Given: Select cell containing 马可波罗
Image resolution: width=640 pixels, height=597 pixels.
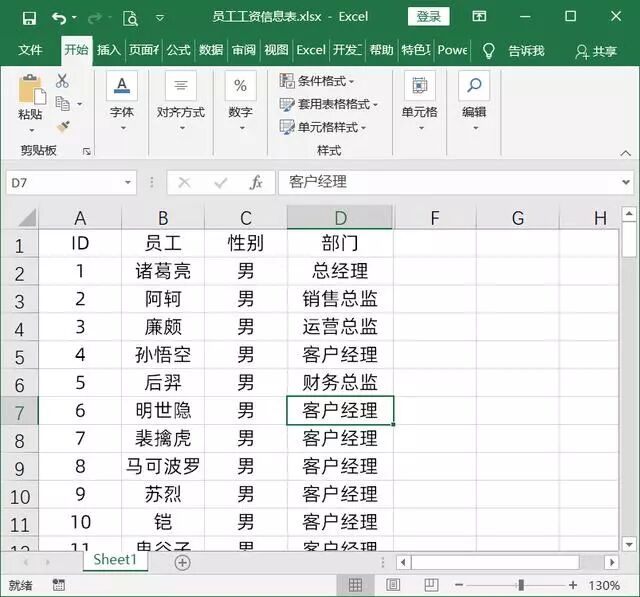Looking at the screenshot, I should coord(163,466).
